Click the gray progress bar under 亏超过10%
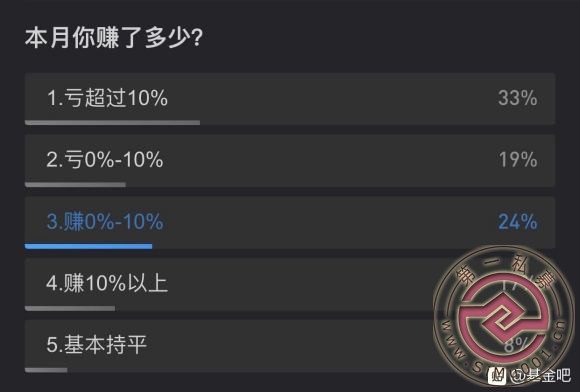580x392 pixels. coord(112,122)
